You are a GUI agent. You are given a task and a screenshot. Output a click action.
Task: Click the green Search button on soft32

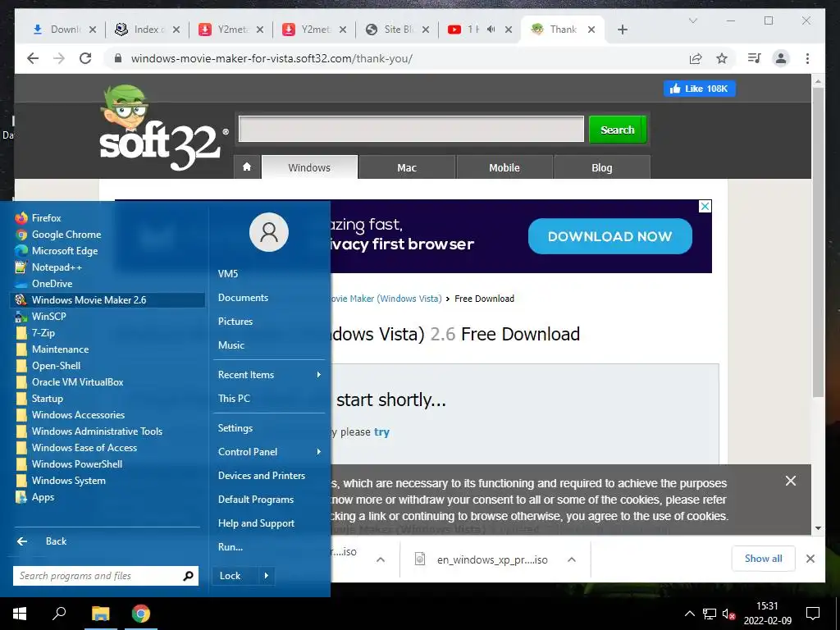click(617, 130)
